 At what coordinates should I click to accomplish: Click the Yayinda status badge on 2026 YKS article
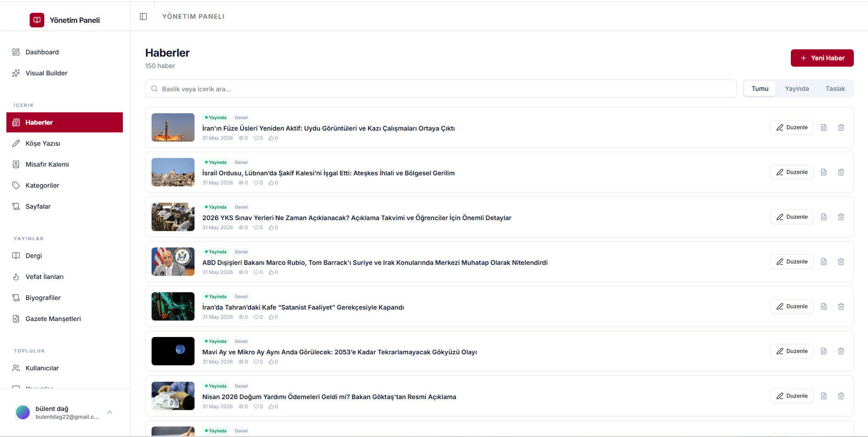click(x=216, y=207)
